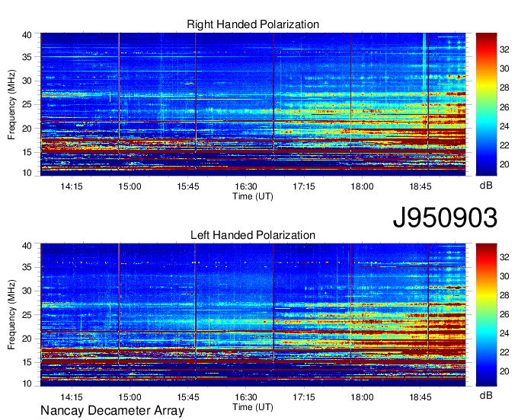518x420 pixels.
Task: Click the 40 MHz tick on Right Handed plot
Action: [x=27, y=35]
